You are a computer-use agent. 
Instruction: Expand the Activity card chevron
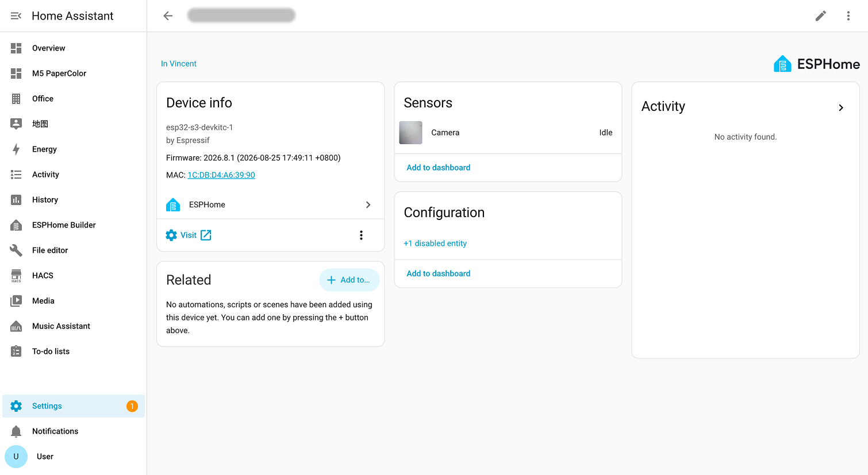pyautogui.click(x=841, y=108)
